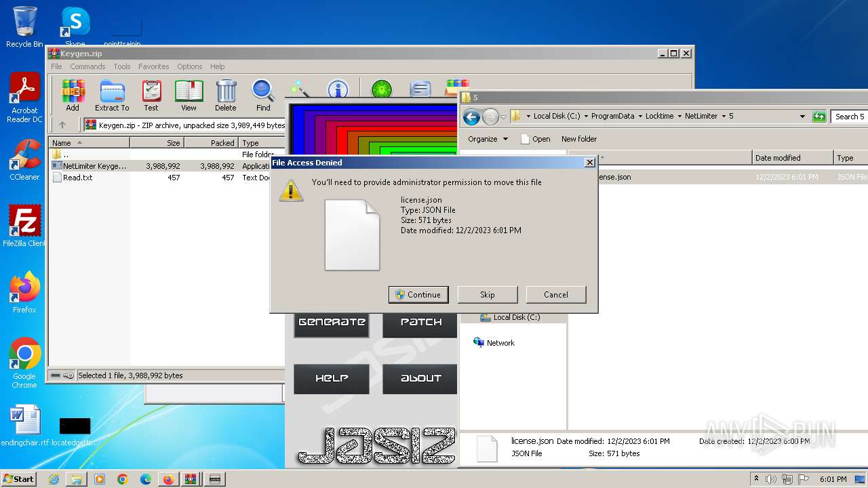Click the Comment icon in WinRAR toolbar

point(420,89)
